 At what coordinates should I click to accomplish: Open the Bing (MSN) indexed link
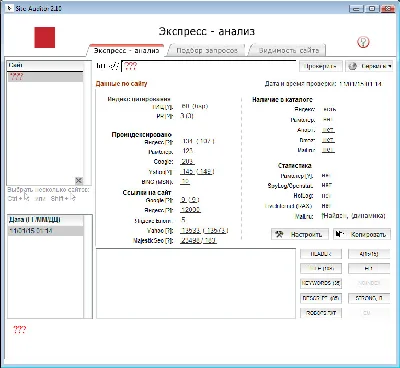coord(185,182)
